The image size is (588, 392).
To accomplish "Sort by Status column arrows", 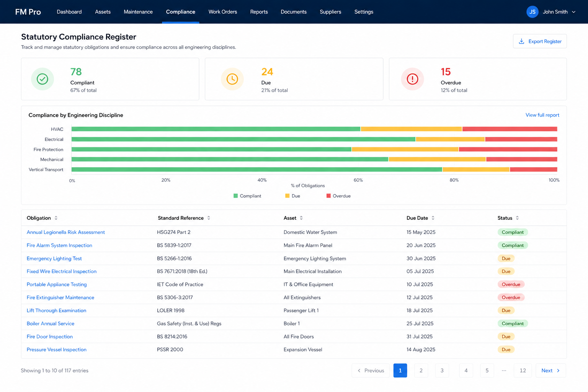I will (517, 218).
